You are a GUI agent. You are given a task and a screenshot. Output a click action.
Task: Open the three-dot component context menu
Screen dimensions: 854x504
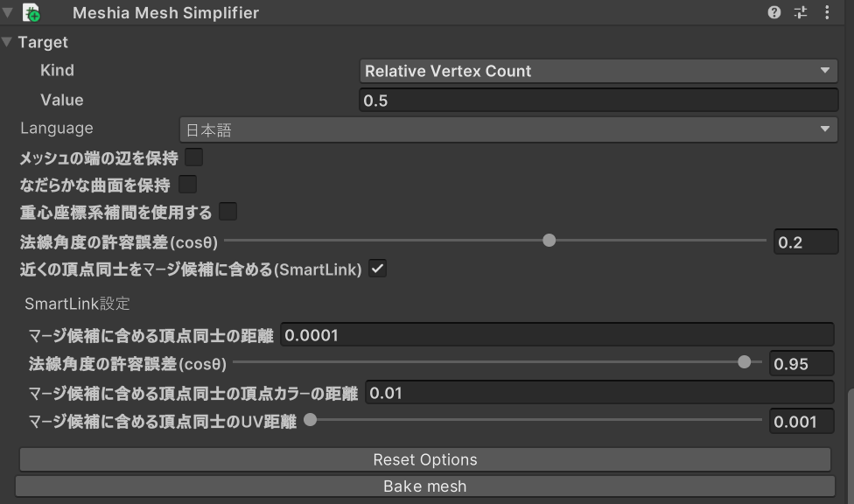(827, 12)
